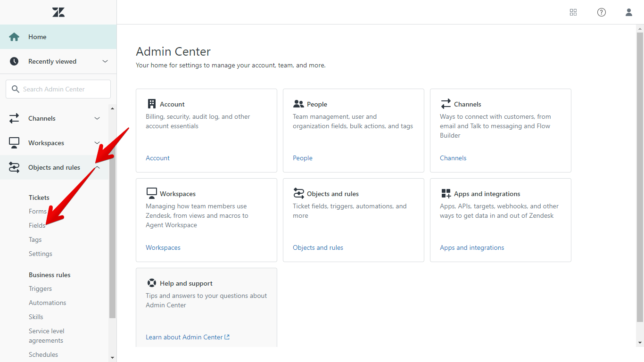This screenshot has width=644, height=362.
Task: Click the Workspaces link in Workspaces card
Action: point(163,247)
